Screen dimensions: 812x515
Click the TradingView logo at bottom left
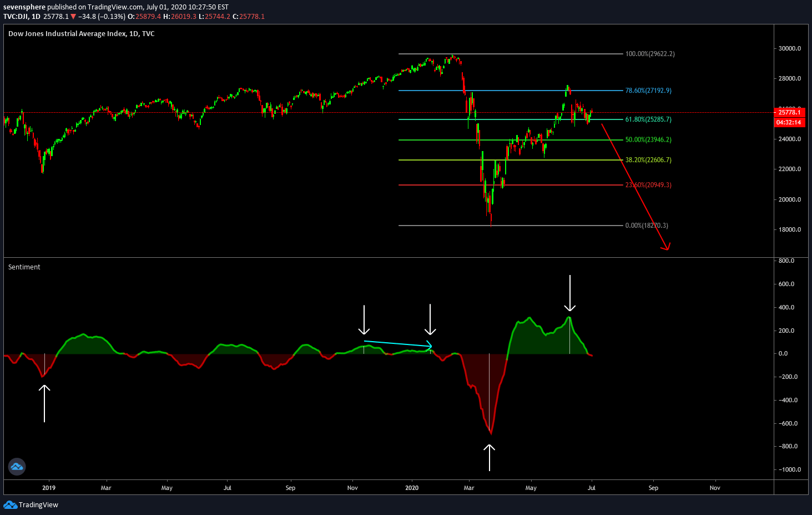pos(31,504)
